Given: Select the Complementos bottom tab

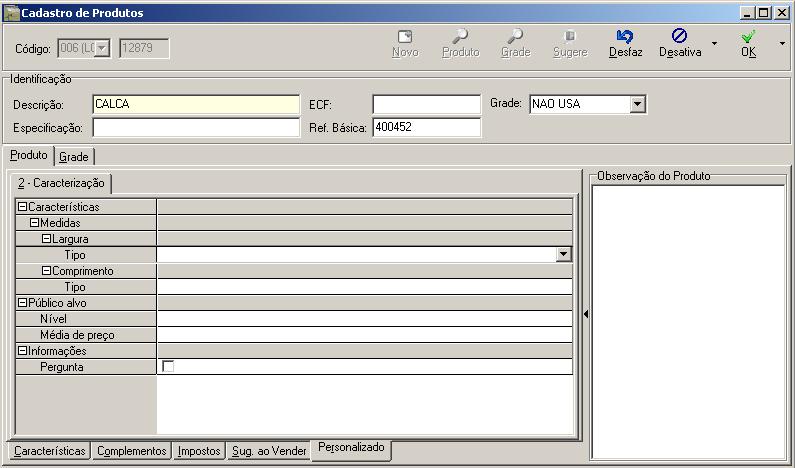Looking at the screenshot, I should (x=131, y=451).
